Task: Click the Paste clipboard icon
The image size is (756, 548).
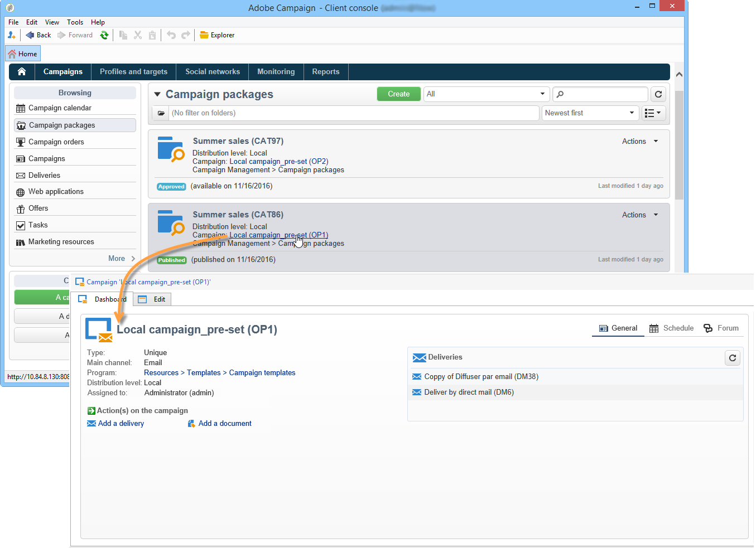Action: tap(152, 35)
